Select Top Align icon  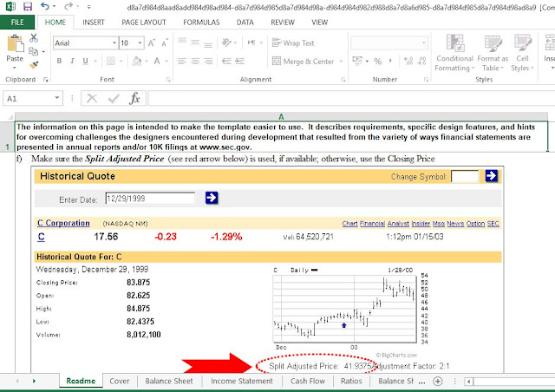[182, 42]
